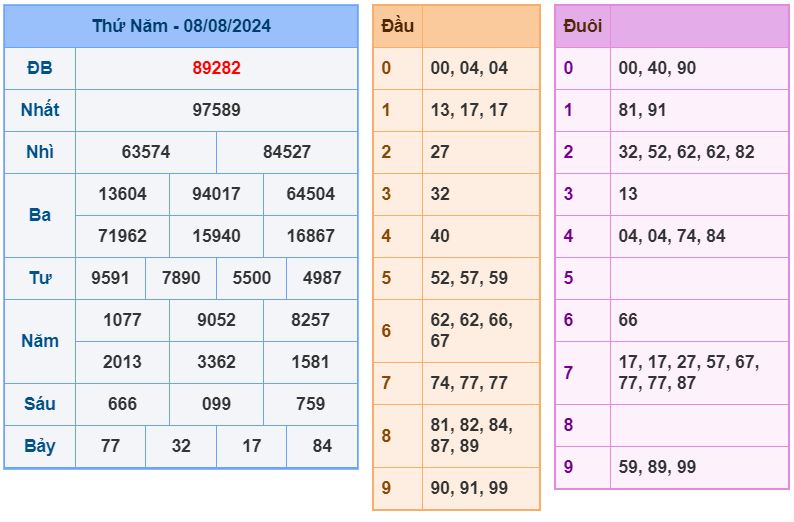The width and height of the screenshot is (794, 522).
Task: Click Đầu row 7 values 74, 77, 77
Action: (469, 383)
